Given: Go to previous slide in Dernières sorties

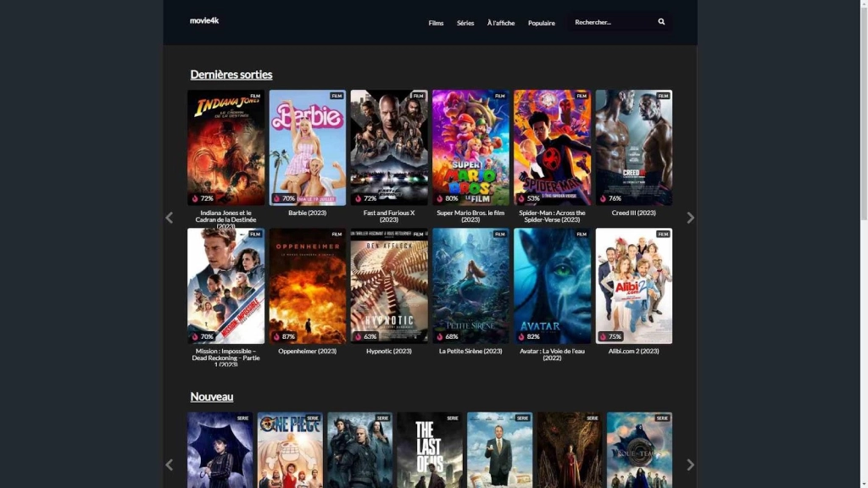Looking at the screenshot, I should point(170,218).
